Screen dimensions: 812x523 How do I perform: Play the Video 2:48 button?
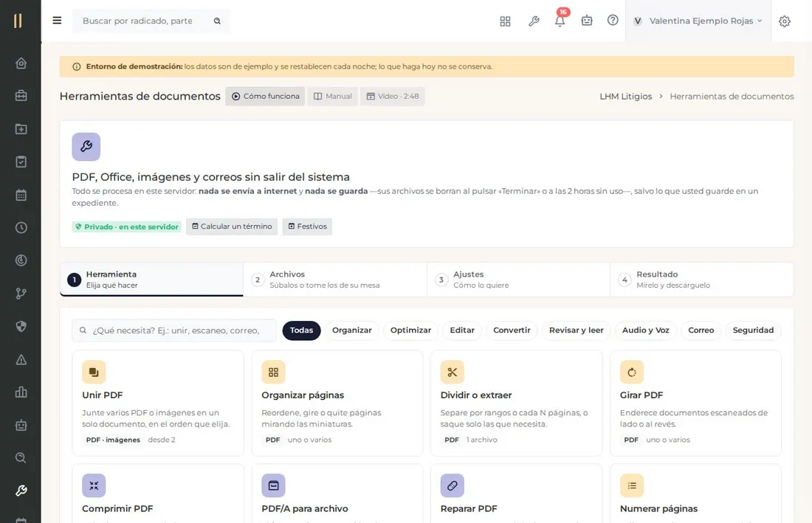393,96
